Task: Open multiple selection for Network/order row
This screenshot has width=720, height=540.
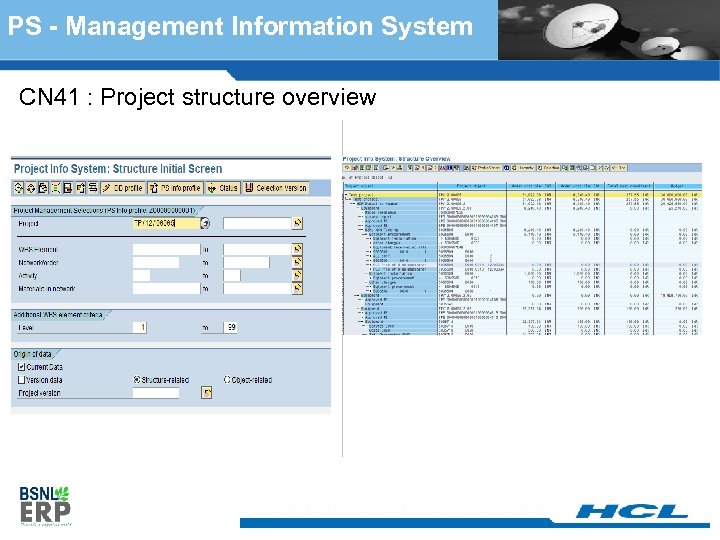Action: pos(298,262)
